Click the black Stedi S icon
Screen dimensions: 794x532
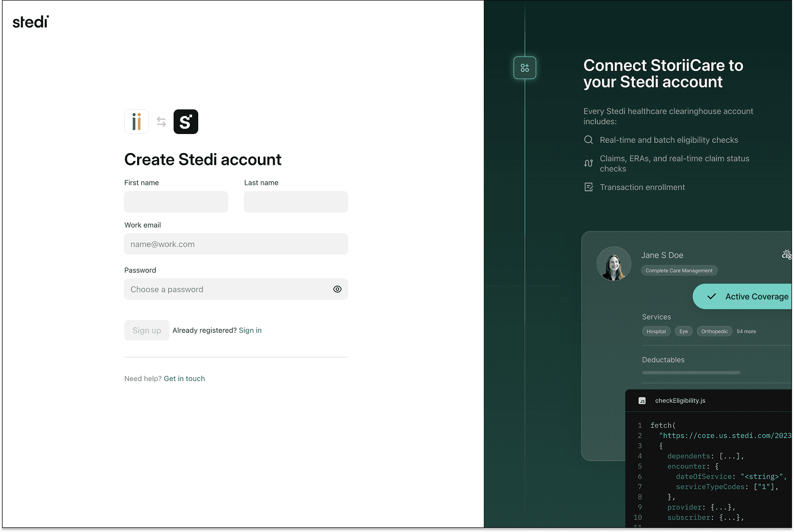point(185,122)
